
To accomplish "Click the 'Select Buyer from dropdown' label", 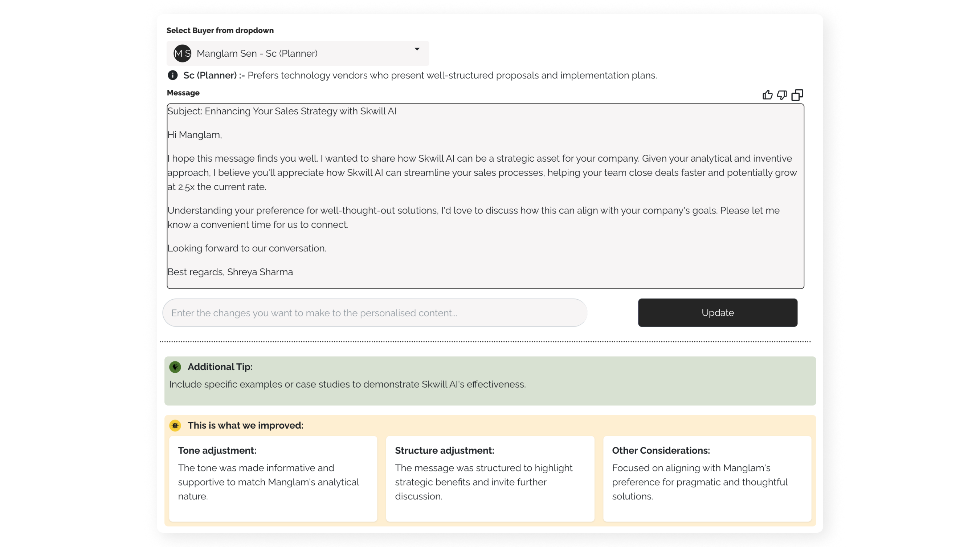I will coord(220,31).
